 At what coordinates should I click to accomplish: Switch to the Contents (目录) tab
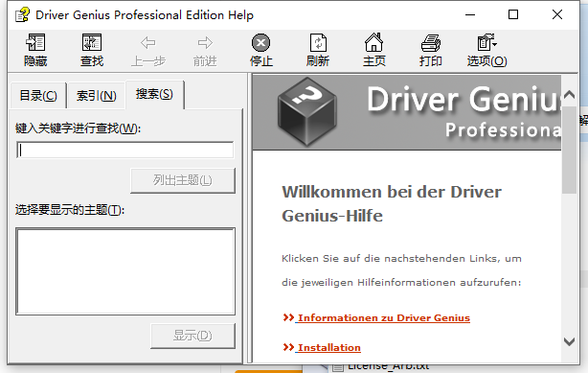pyautogui.click(x=38, y=96)
